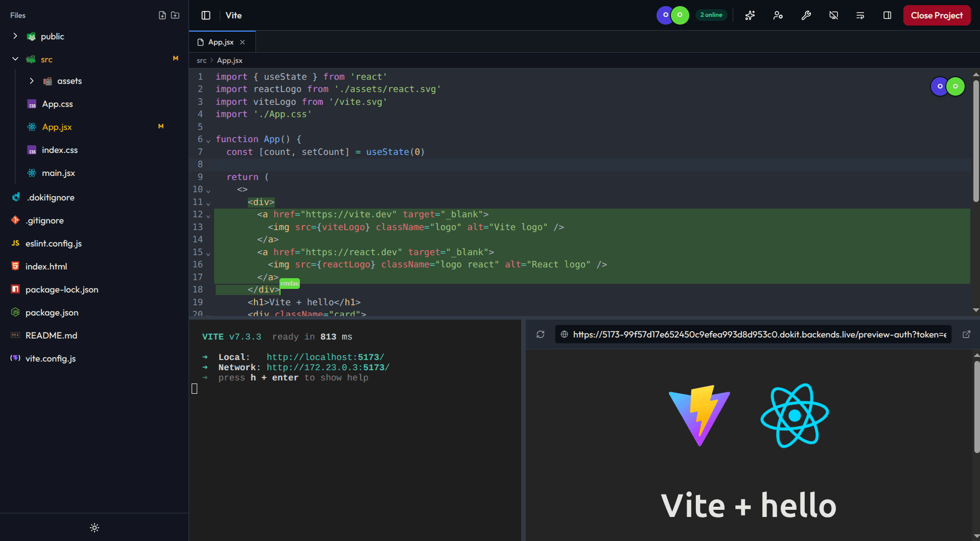
Task: Click src in the breadcrumb
Action: [x=202, y=60]
